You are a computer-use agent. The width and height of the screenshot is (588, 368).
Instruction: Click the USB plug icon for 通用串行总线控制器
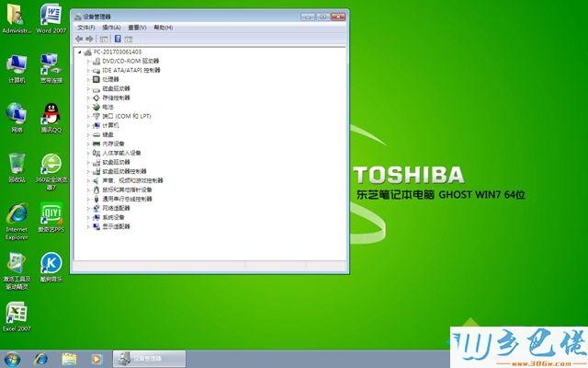[96, 199]
